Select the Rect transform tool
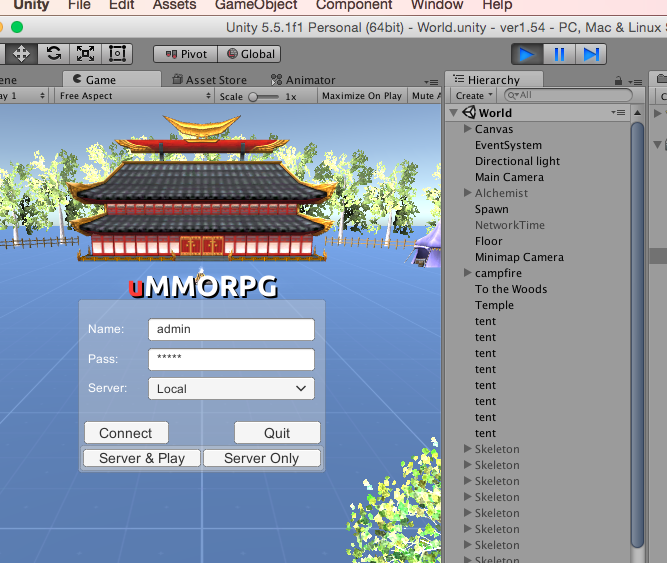667x563 pixels. [x=117, y=54]
